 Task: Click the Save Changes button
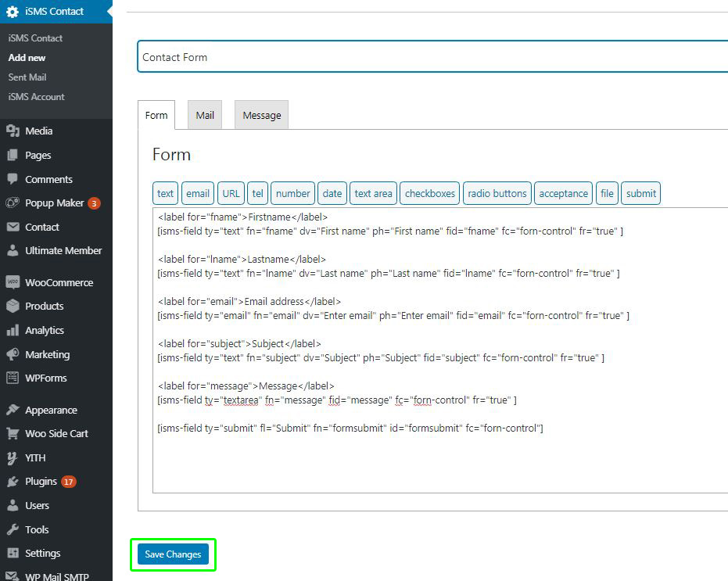(173, 554)
